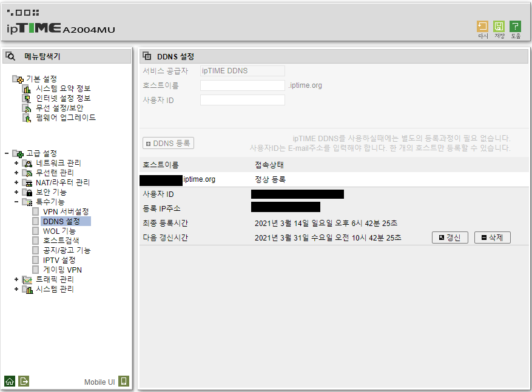This screenshot has width=532, height=392.
Task: Click the NAT/라우터 관리 icon
Action: [x=27, y=183]
